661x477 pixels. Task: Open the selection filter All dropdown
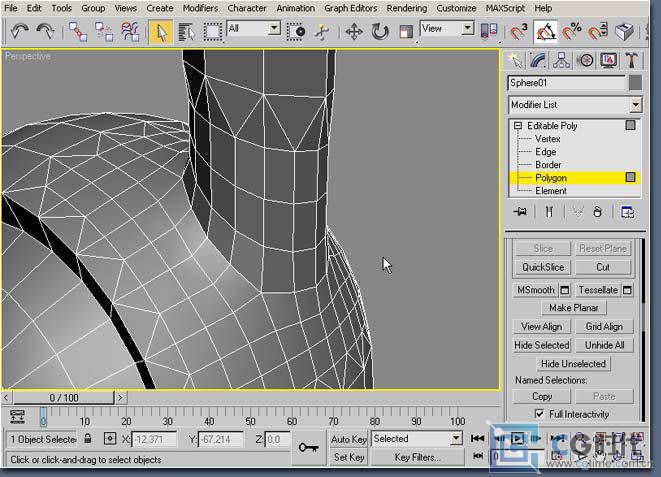tap(274, 29)
